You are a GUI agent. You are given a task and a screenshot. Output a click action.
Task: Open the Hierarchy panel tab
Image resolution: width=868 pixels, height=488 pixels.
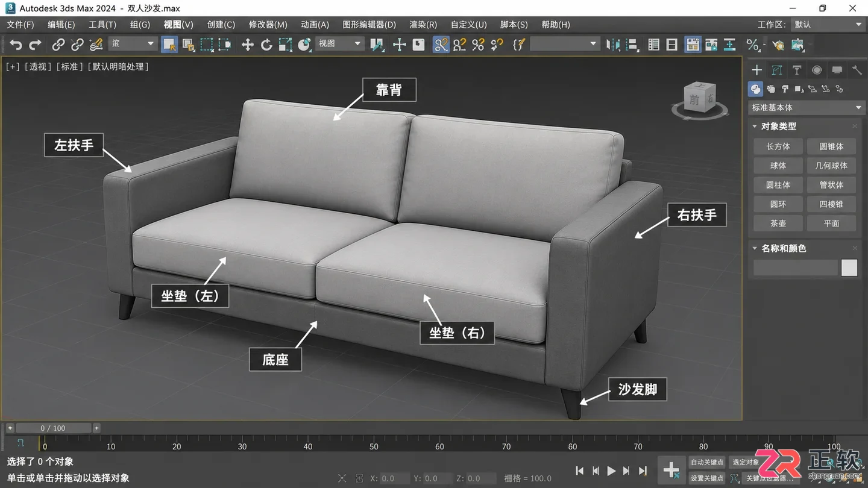(797, 70)
